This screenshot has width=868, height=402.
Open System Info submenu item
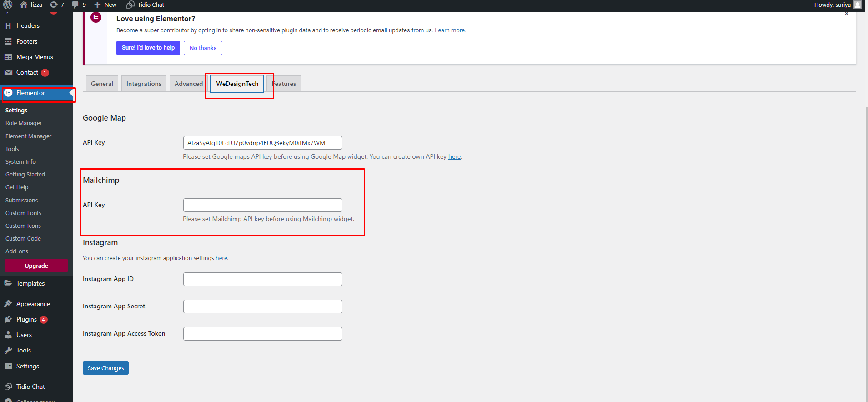pyautogui.click(x=20, y=162)
